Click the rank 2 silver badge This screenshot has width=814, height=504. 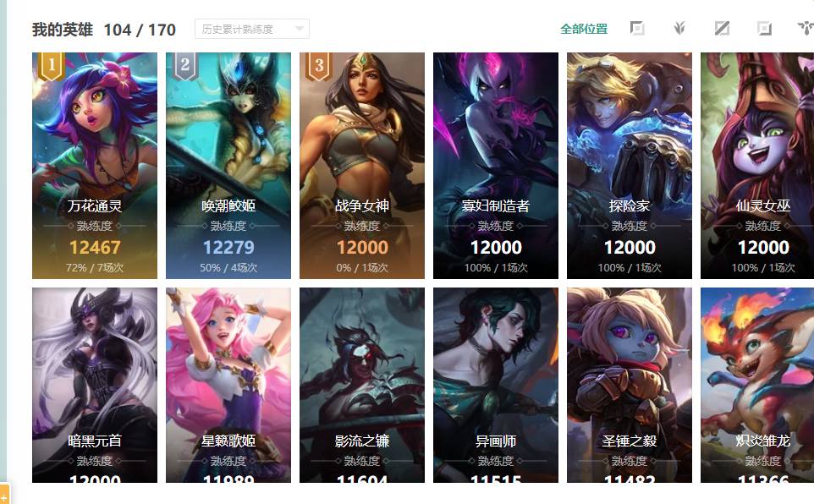(184, 66)
